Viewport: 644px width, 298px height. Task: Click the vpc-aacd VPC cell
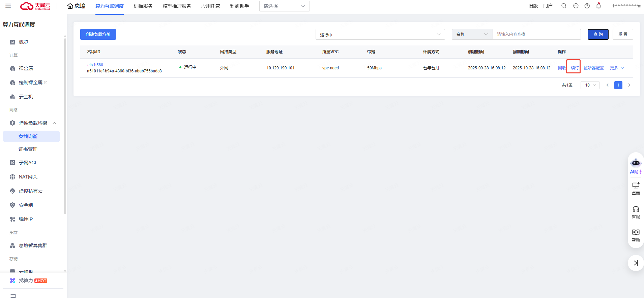(x=330, y=68)
